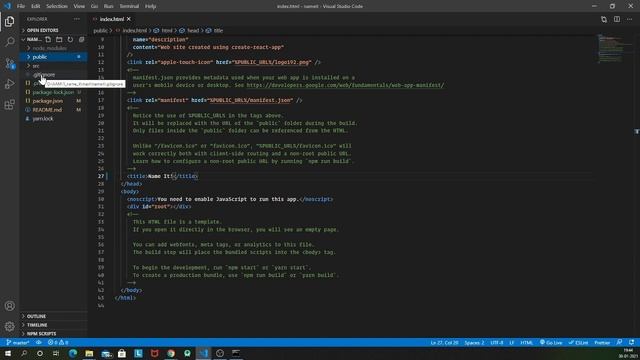Open the Run and Debug view
Viewport: 640px width, 360px height.
point(9,84)
